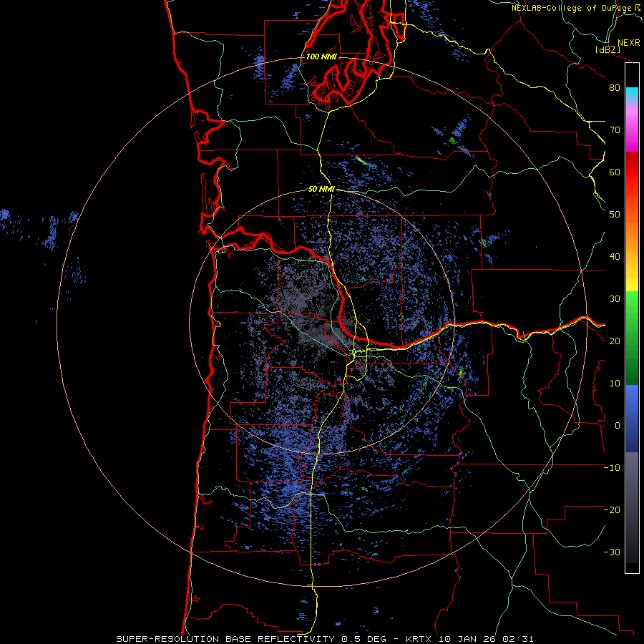Click the 60 value on color scale

tap(615, 172)
